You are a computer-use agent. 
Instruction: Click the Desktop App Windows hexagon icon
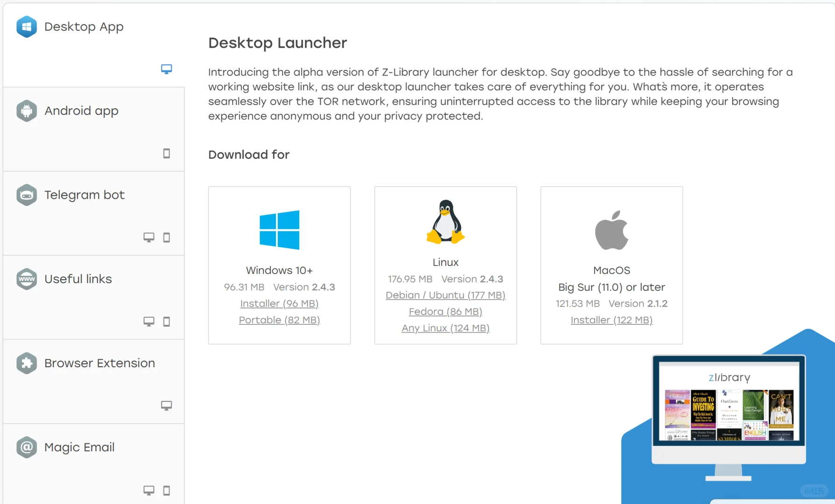point(27,27)
